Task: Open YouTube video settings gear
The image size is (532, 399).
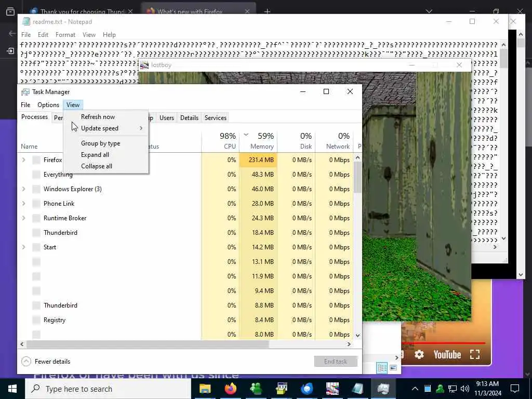Action: click(419, 354)
